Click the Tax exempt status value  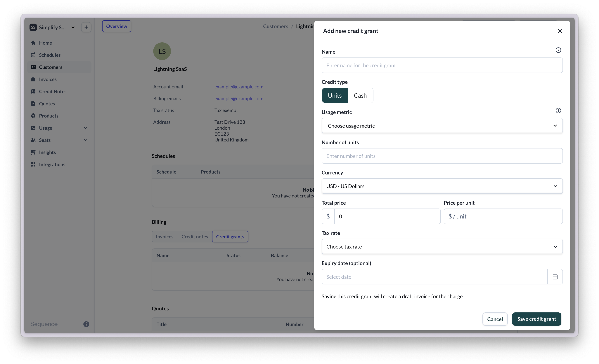226,110
